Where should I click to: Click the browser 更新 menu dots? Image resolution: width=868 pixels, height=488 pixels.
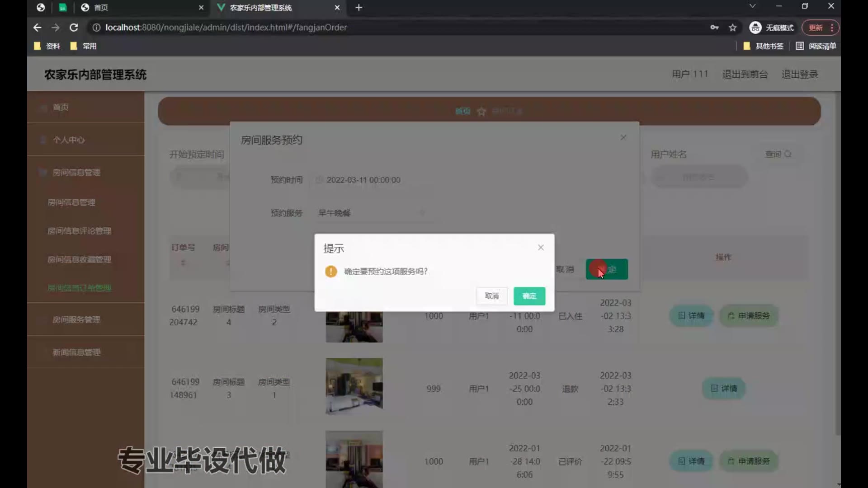tap(832, 28)
